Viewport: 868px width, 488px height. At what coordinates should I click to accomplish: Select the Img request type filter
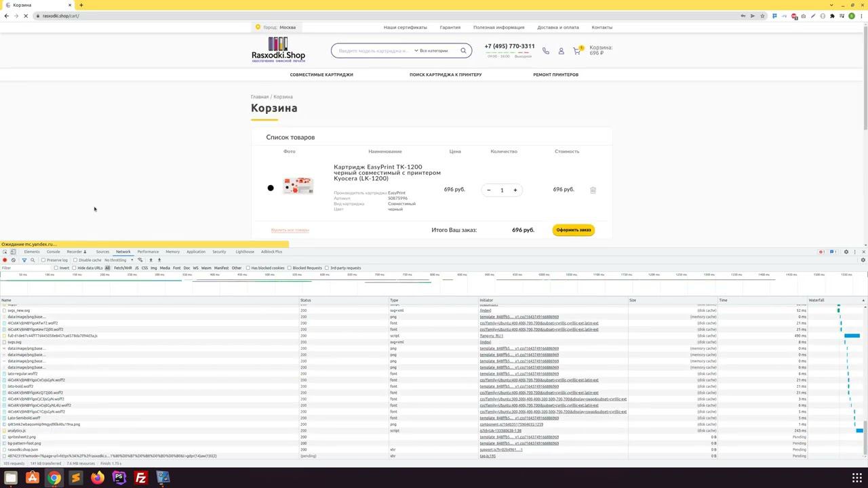(x=154, y=268)
